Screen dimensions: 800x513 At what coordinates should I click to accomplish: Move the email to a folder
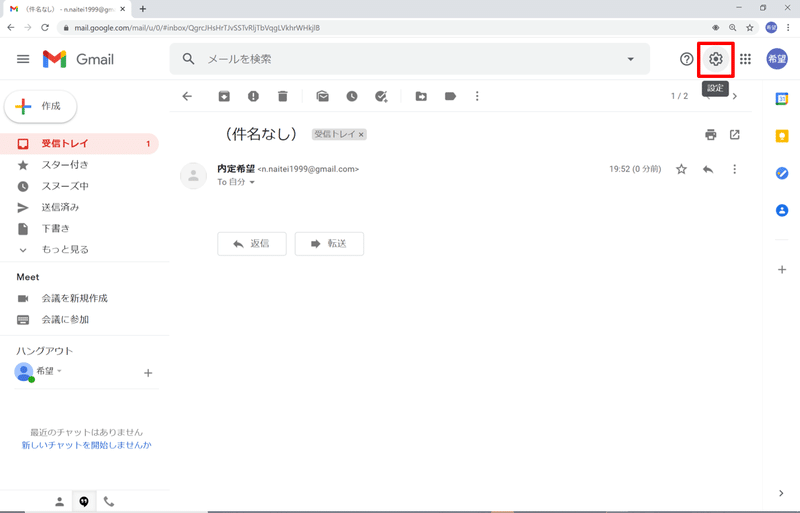point(421,96)
